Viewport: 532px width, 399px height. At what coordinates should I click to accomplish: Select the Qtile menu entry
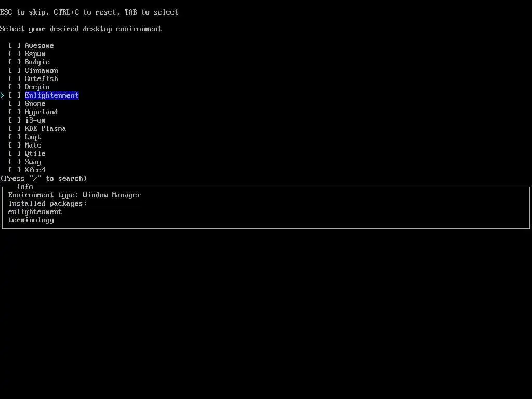click(x=35, y=153)
